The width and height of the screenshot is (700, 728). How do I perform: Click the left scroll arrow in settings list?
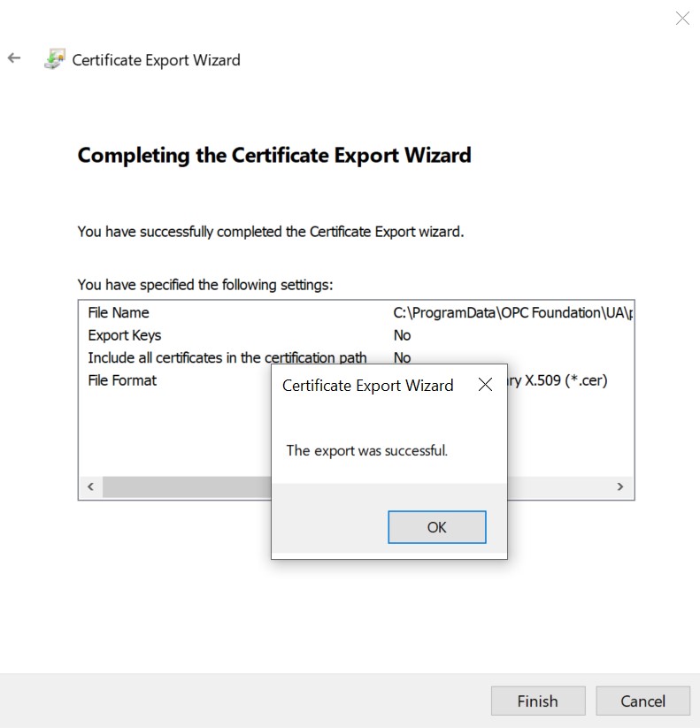(x=90, y=487)
